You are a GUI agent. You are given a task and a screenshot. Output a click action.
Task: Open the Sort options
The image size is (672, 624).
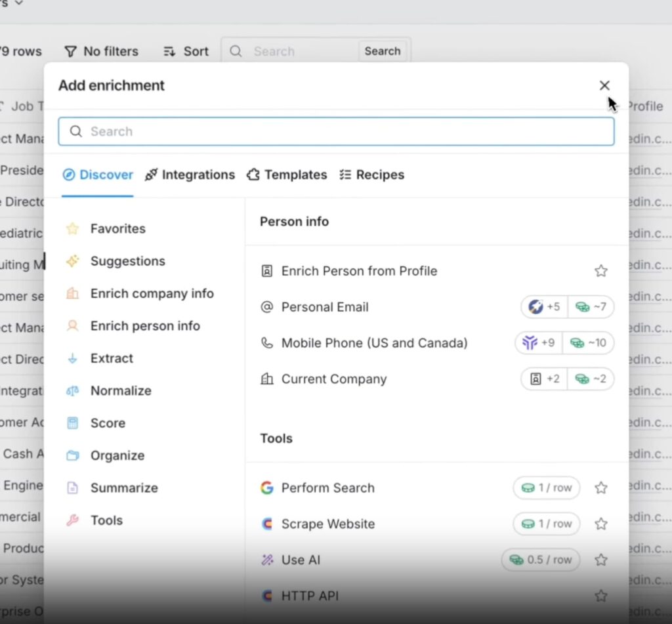[186, 51]
